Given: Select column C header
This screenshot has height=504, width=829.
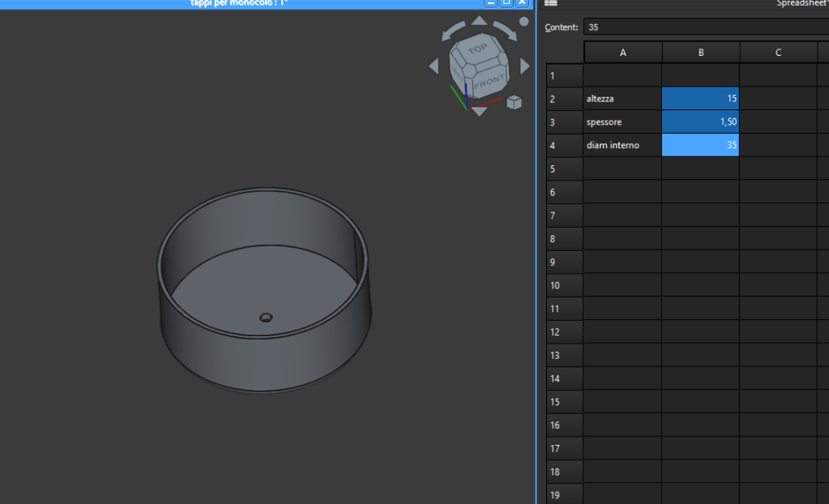Looking at the screenshot, I should click(x=778, y=53).
